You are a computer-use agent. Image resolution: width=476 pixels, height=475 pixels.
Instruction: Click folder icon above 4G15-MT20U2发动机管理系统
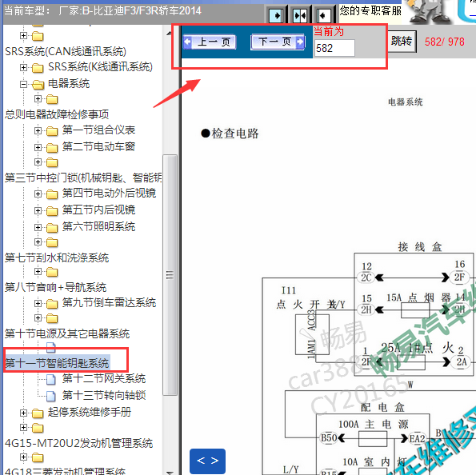pyautogui.click(x=38, y=428)
